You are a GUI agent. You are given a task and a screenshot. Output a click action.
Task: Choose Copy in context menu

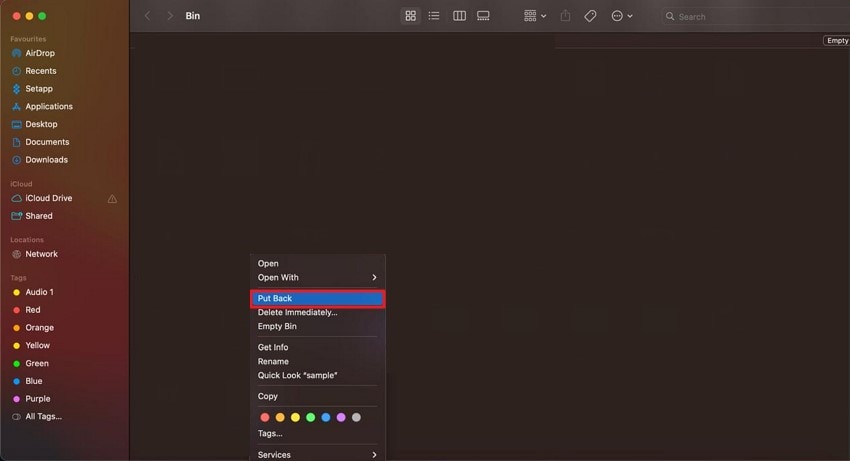coord(317,396)
